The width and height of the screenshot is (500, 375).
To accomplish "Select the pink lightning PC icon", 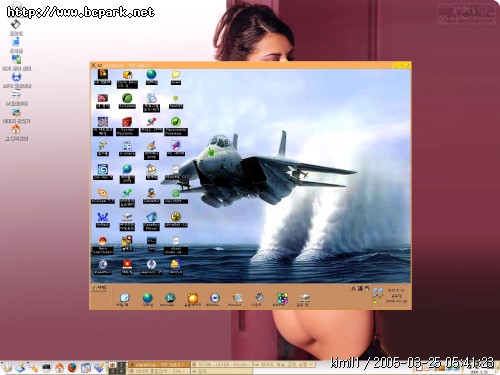I will pos(176,145).
